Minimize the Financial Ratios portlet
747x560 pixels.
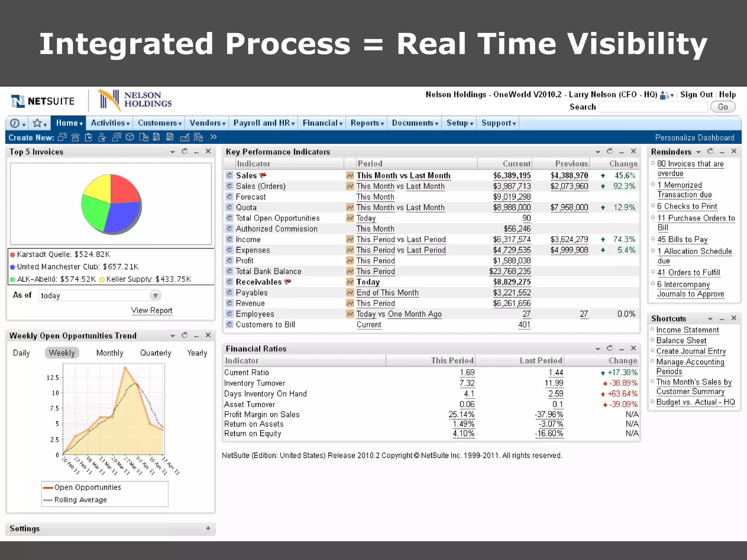622,349
